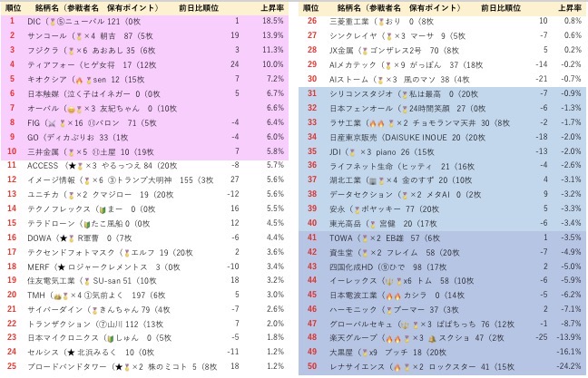
Task: Click the star icon beside MERF
Action: pos(62,267)
